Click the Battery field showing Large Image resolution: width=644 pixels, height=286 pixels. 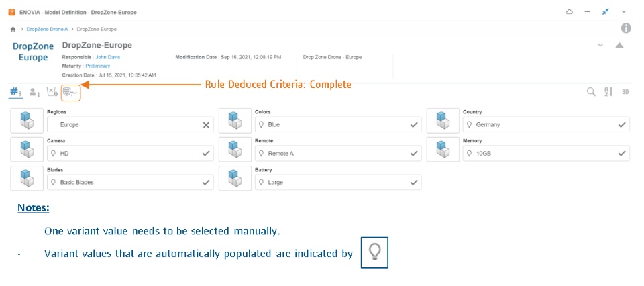(x=338, y=182)
